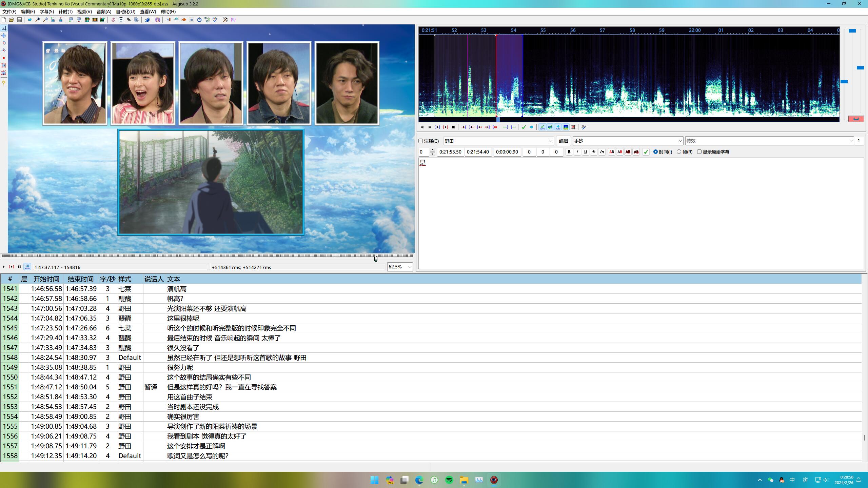Expand the 手抄 actor dropdown
Image resolution: width=868 pixels, height=488 pixels.
(x=680, y=141)
